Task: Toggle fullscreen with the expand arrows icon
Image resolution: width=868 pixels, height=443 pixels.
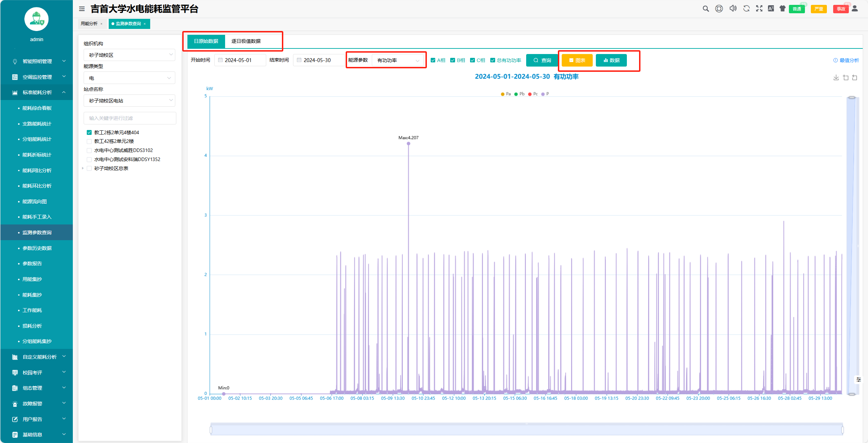Action: pyautogui.click(x=759, y=9)
